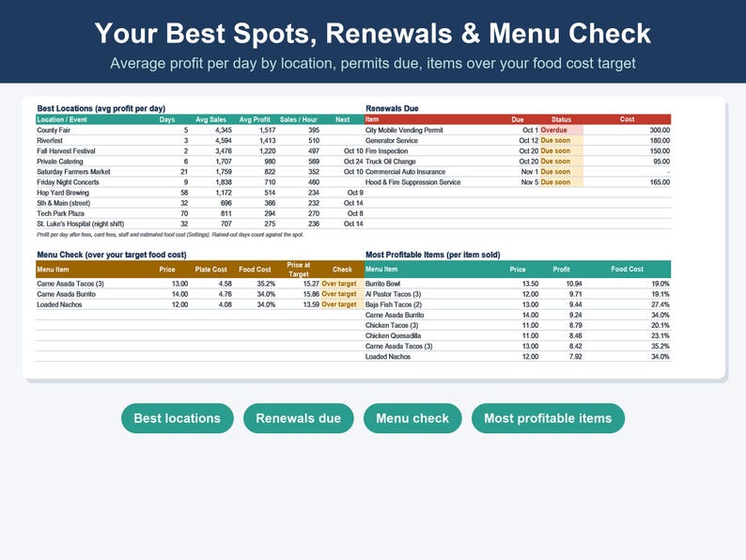Click the 300.00 cost value
The width and height of the screenshot is (746, 560).
point(660,130)
